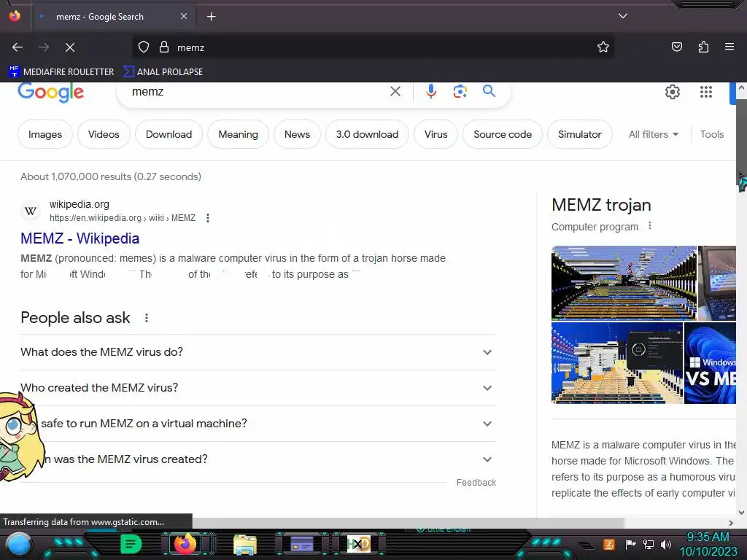Expand Who created the MEMZ virus?

pos(258,388)
